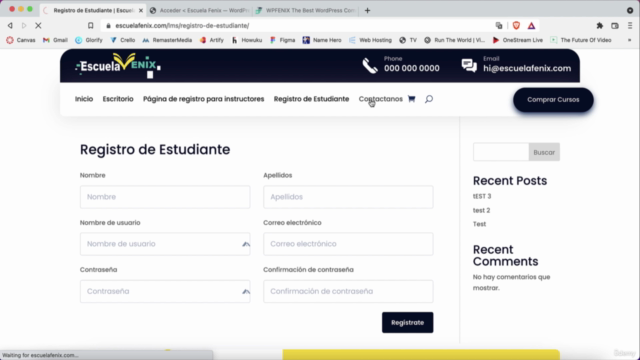Image resolution: width=640 pixels, height=360 pixels.
Task: Open the tEST 3 recent post
Action: pyautogui.click(x=482, y=196)
